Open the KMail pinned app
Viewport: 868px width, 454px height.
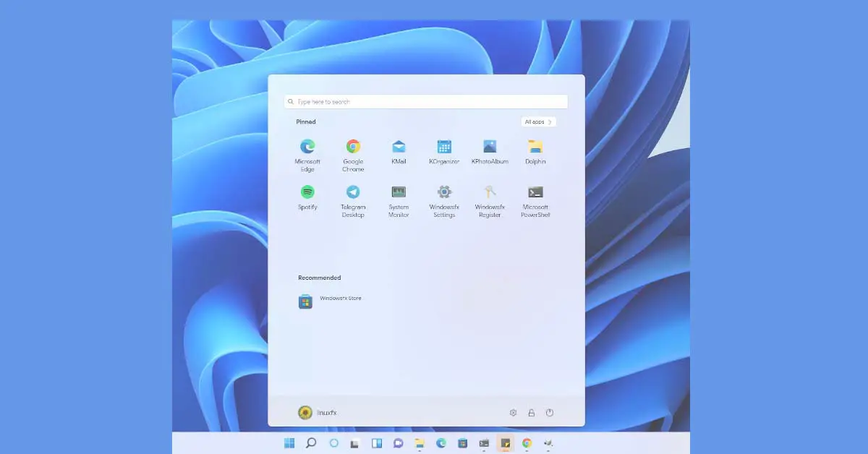(x=399, y=153)
